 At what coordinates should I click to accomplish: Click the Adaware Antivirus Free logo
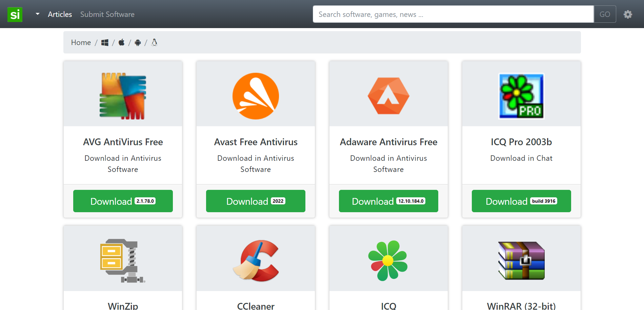point(388,96)
